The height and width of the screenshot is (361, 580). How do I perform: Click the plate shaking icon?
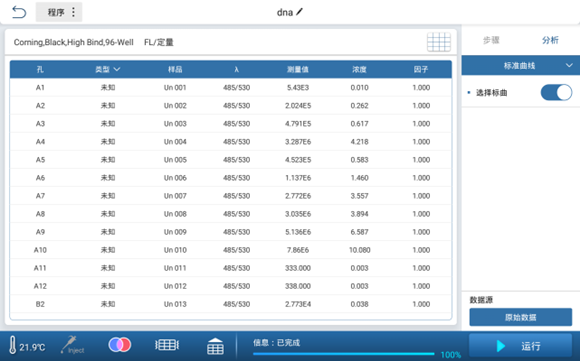coord(167,345)
